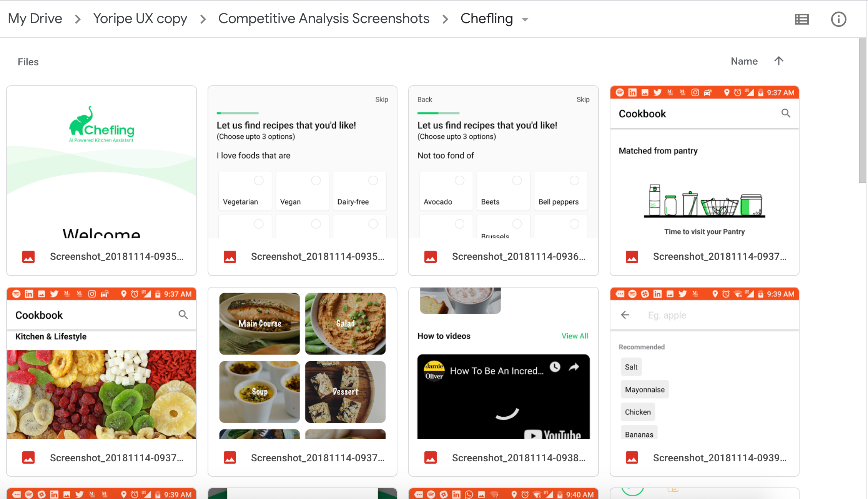This screenshot has width=868, height=499.
Task: Open the Chefling folder dropdown
Action: pos(525,19)
